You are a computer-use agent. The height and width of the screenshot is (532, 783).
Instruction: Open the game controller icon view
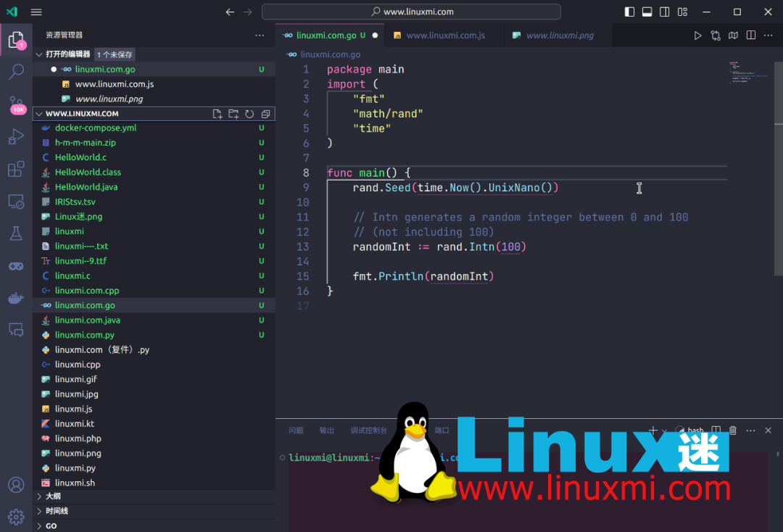coord(16,266)
